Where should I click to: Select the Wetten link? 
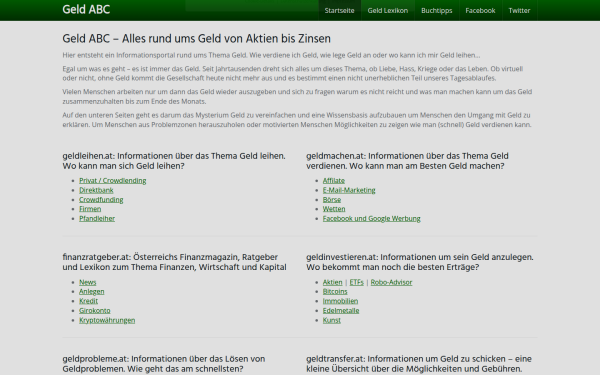click(x=334, y=209)
